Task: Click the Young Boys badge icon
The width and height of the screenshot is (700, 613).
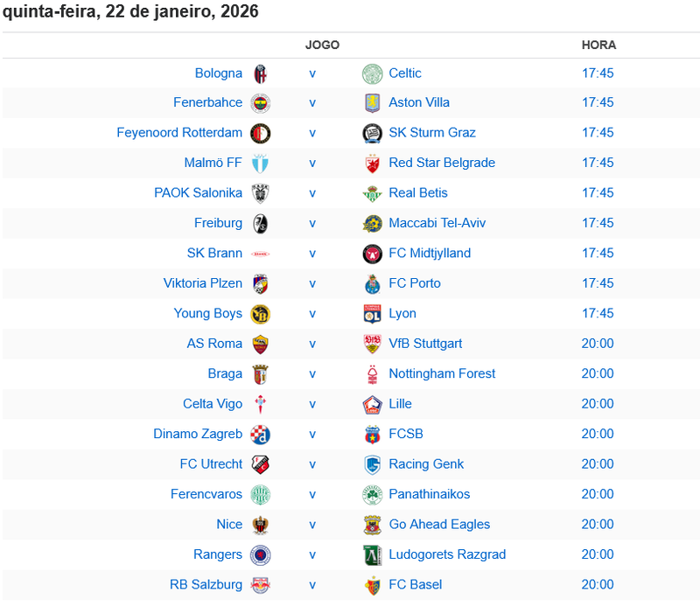Action: click(x=260, y=314)
